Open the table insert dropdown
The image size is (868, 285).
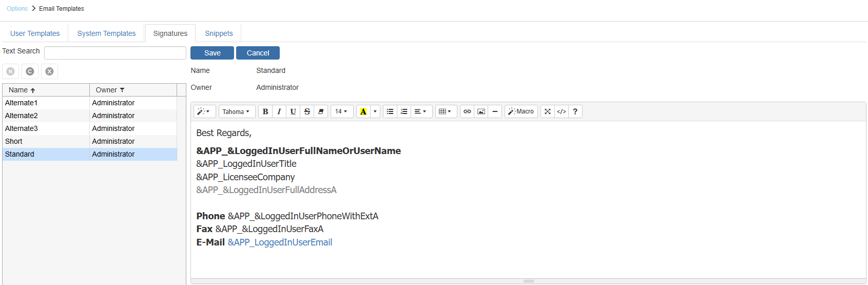[x=445, y=111]
